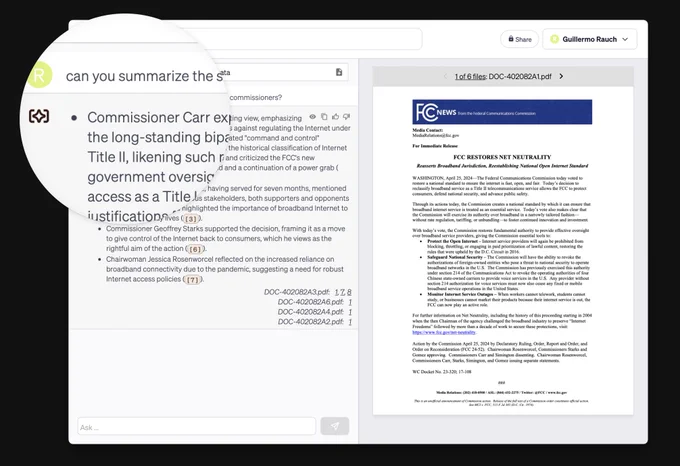The width and height of the screenshot is (680, 466).
Task: Open page 1 reference of DOC-402082A4.pdf
Action: point(350,312)
